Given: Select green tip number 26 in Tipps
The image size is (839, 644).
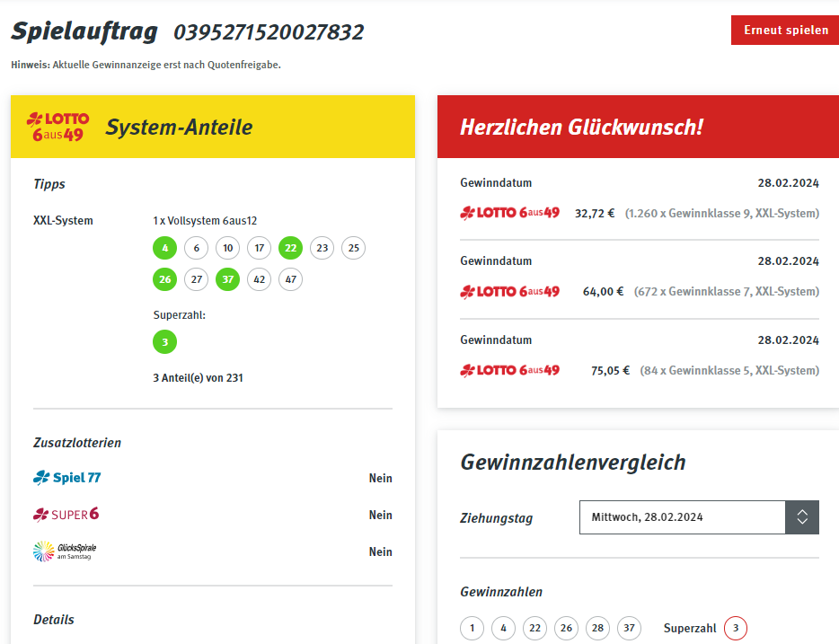Looking at the screenshot, I should click(x=164, y=279).
